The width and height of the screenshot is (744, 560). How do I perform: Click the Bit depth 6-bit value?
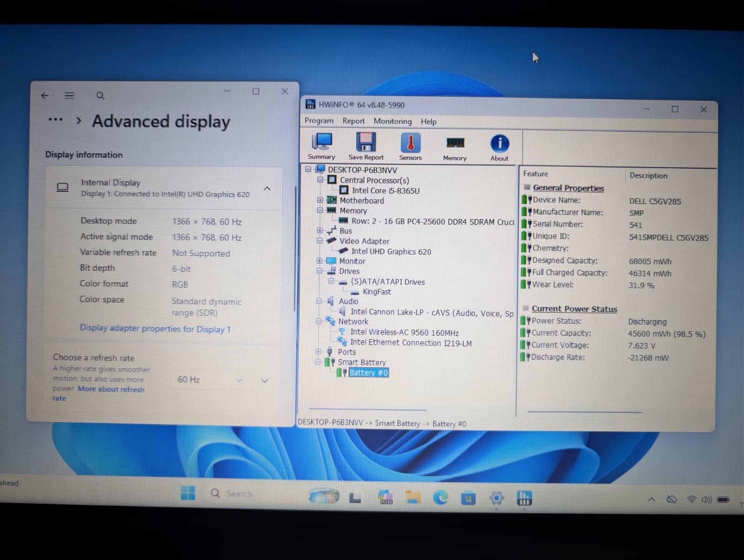[x=181, y=269]
